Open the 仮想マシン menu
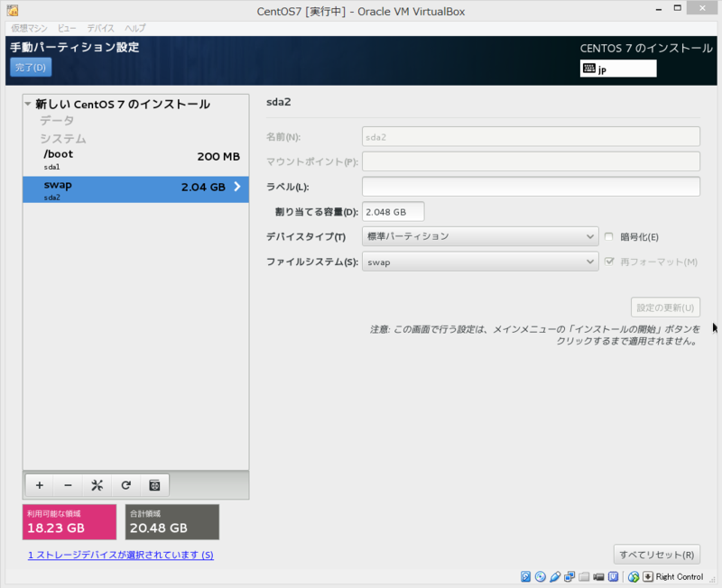The width and height of the screenshot is (722, 588). 28,28
